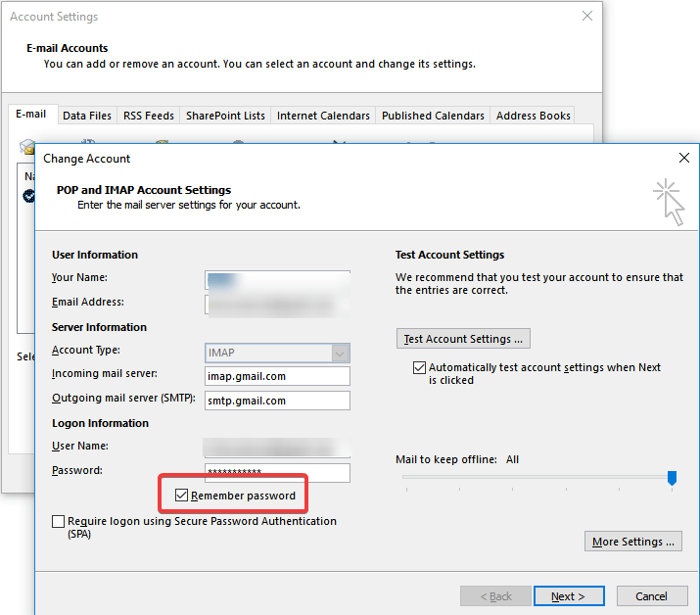Cancel the Change Account dialog
The width and height of the screenshot is (700, 615).
click(652, 596)
